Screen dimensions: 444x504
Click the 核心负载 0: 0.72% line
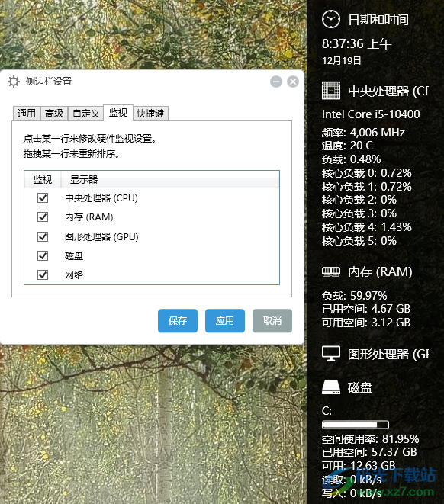click(366, 173)
